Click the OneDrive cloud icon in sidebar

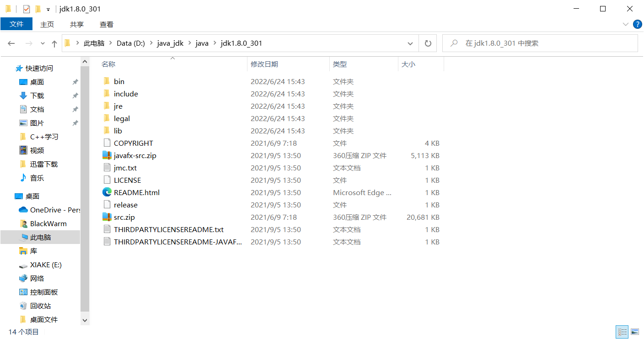[x=23, y=210]
